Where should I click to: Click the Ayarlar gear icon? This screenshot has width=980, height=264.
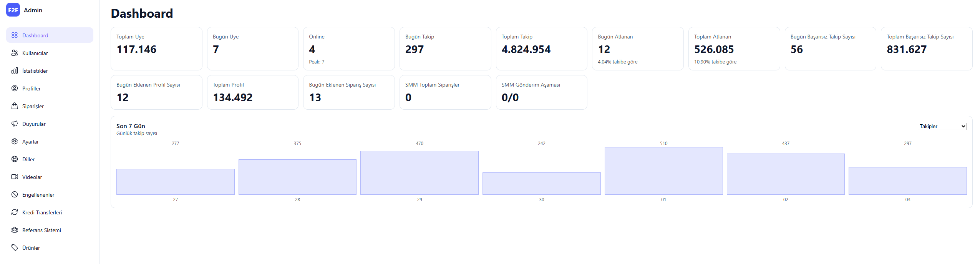15,141
